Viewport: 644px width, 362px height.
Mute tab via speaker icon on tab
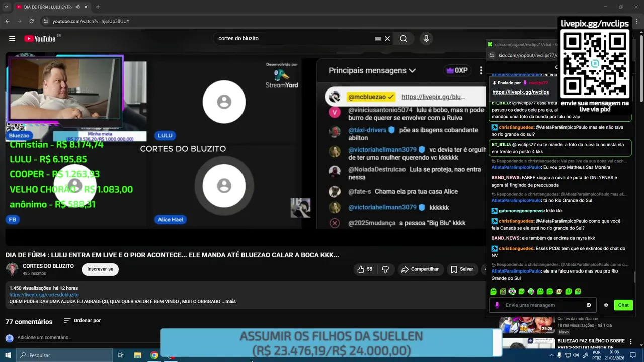coord(77,7)
